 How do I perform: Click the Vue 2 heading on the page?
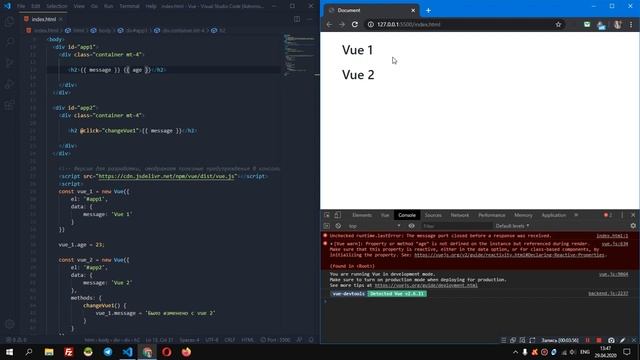(x=358, y=75)
